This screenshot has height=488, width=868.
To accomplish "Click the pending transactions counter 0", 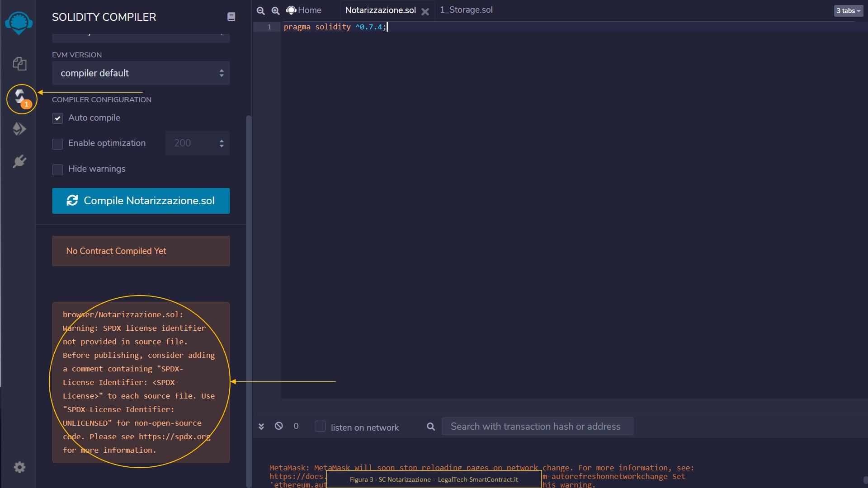I will click(296, 426).
